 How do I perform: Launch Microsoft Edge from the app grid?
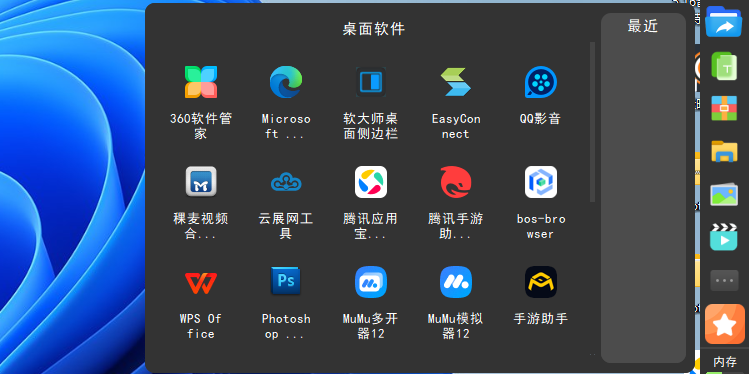(x=286, y=82)
